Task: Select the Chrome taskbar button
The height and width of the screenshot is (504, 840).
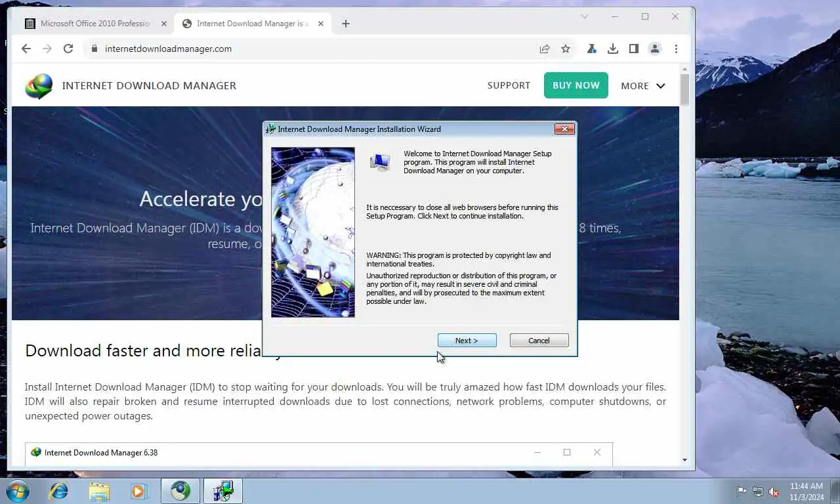Action: pos(180,491)
